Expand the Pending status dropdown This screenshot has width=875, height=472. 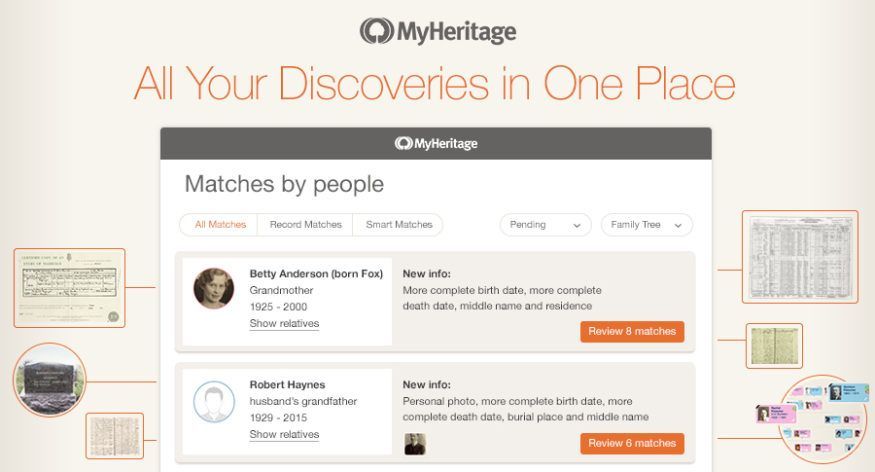pyautogui.click(x=545, y=225)
